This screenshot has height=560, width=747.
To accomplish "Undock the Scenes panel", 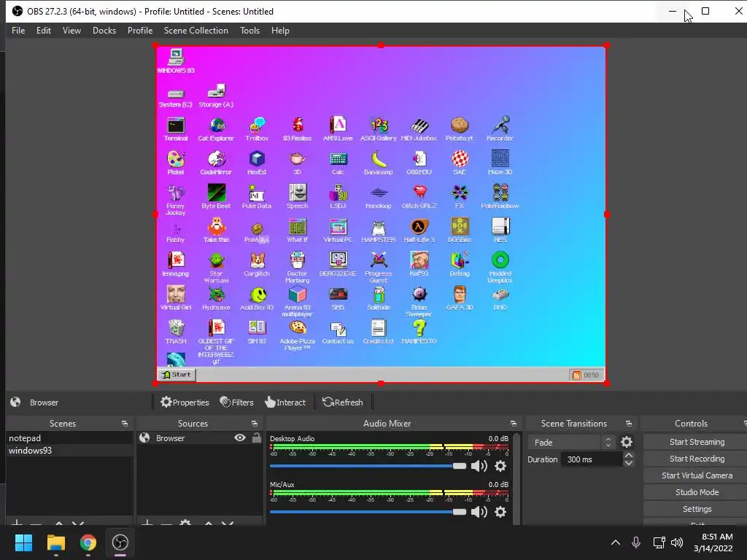I will coord(125,424).
